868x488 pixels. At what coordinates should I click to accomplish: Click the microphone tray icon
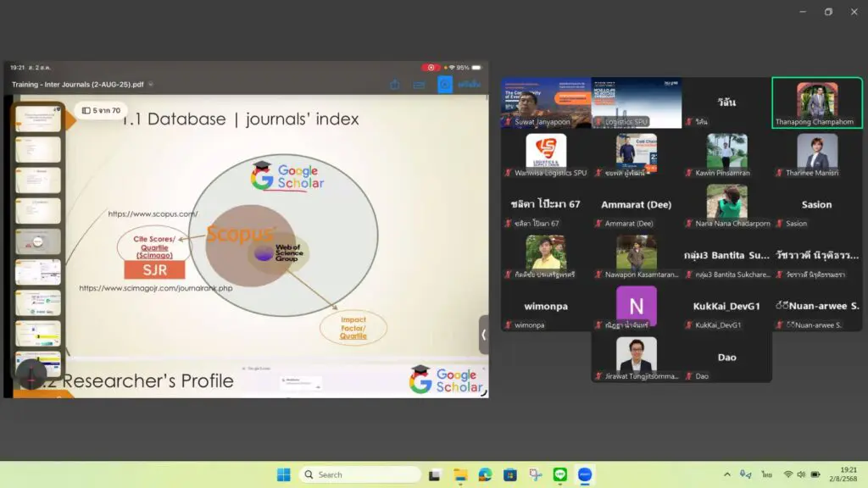[746, 474]
